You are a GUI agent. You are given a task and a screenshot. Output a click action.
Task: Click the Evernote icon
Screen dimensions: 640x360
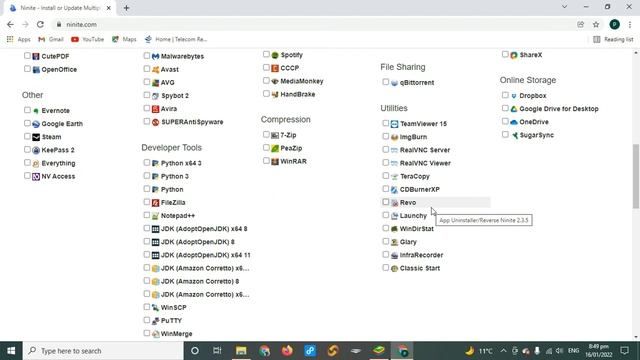[x=36, y=111]
